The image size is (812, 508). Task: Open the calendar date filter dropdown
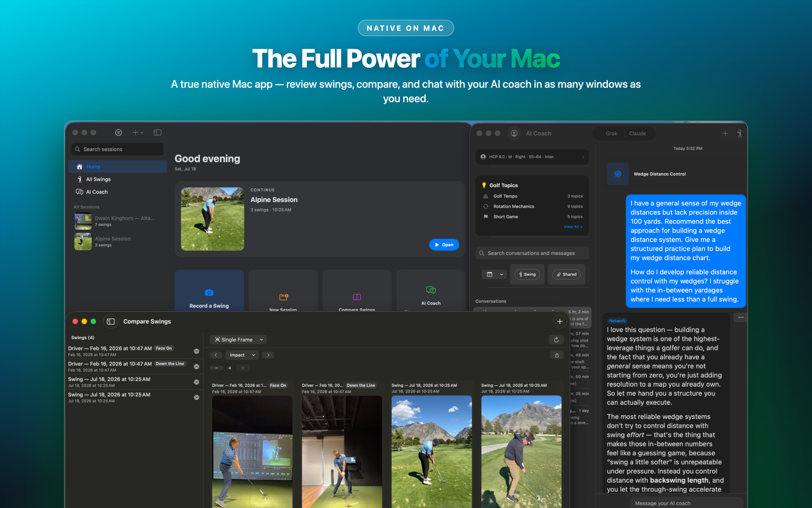pyautogui.click(x=495, y=275)
